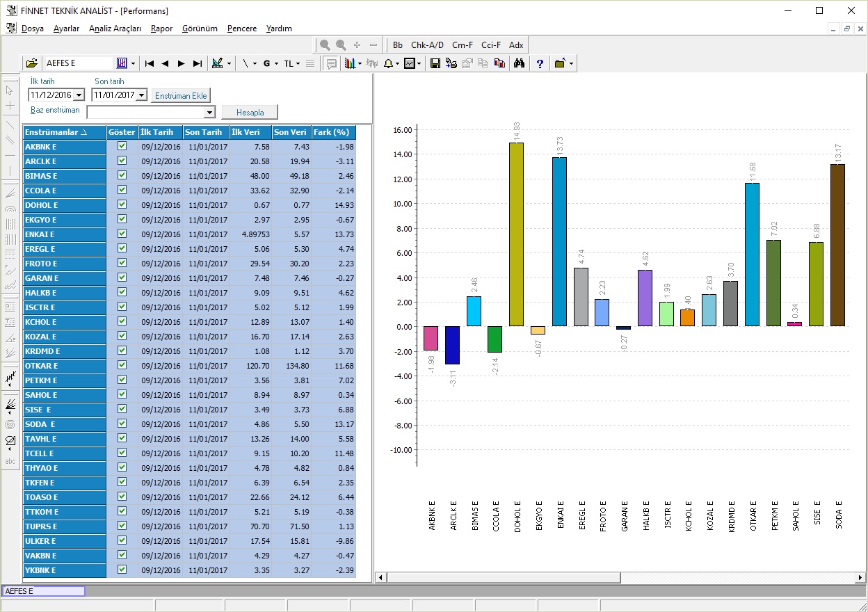868x612 pixels.
Task: Apply the Adx indicator shortcut
Action: click(x=516, y=45)
